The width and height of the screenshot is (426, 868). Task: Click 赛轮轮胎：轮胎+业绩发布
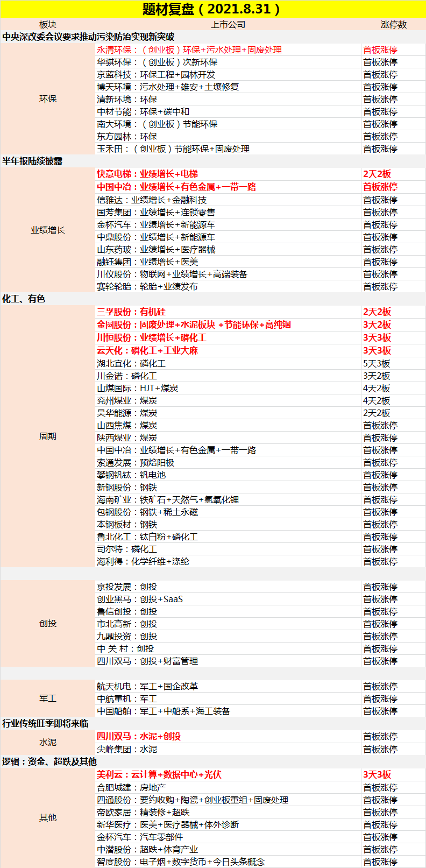tap(147, 287)
